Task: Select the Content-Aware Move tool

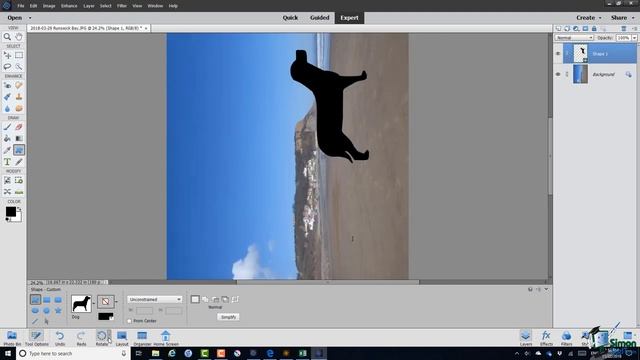Action: pos(7,191)
